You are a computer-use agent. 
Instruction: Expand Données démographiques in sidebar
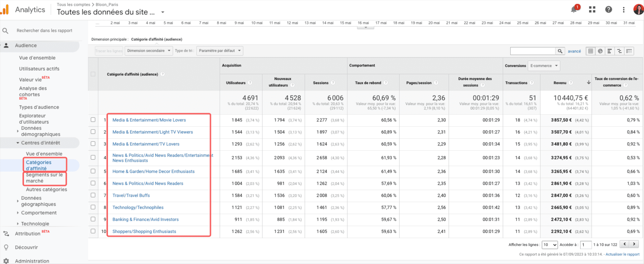[x=18, y=131]
